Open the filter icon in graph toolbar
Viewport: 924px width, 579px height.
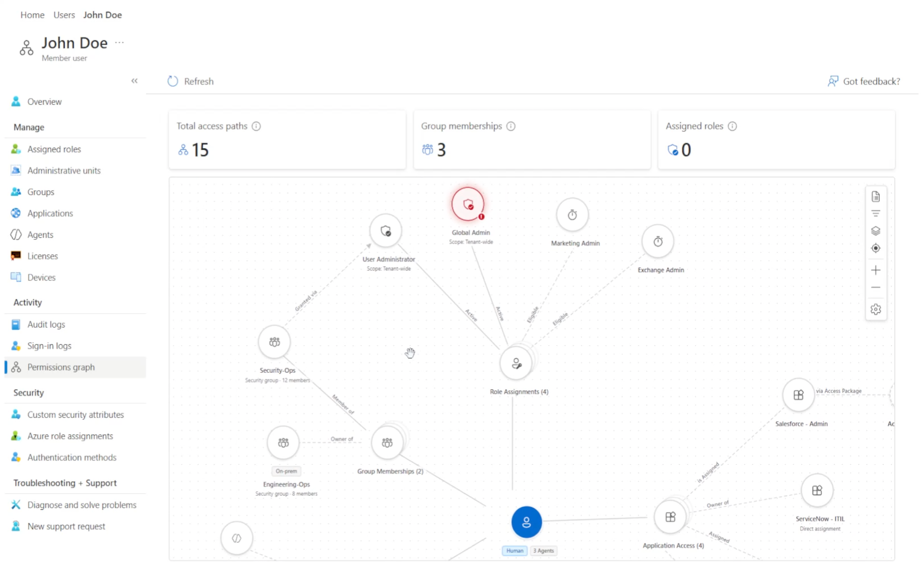(875, 214)
